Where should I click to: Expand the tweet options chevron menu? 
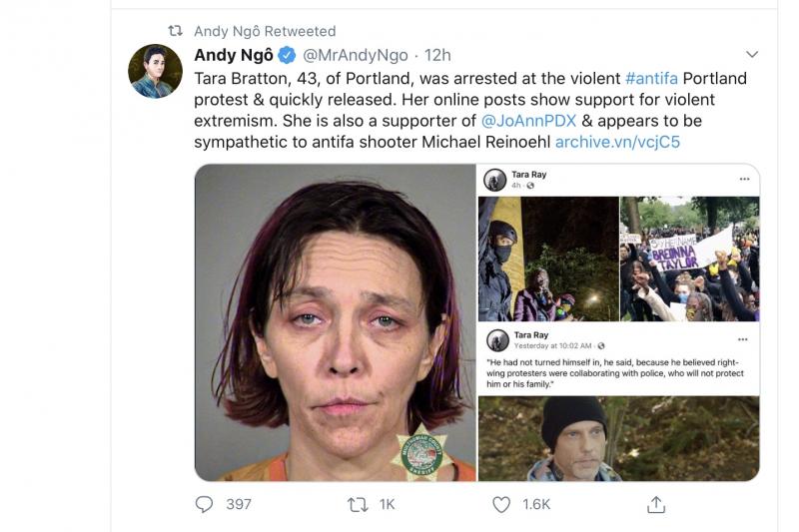point(752,54)
